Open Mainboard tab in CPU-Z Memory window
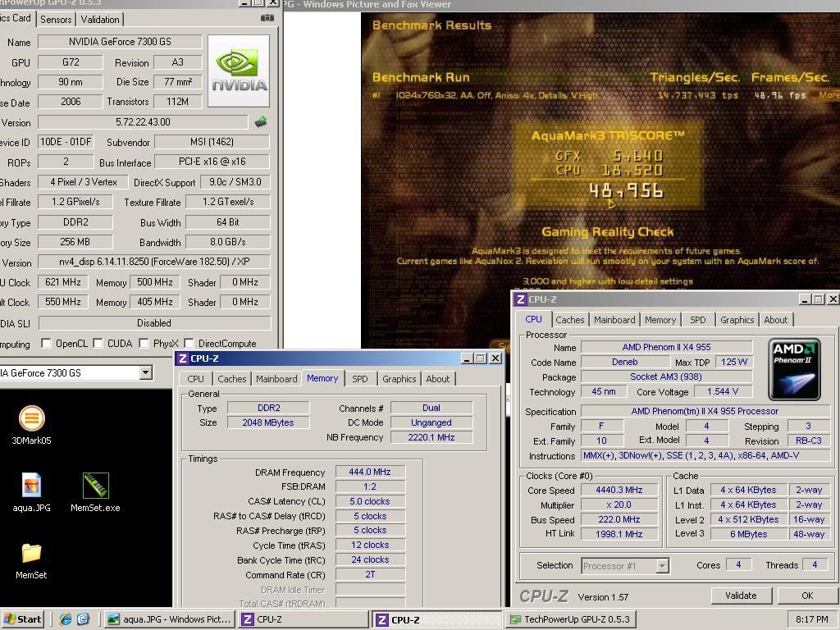 276,379
